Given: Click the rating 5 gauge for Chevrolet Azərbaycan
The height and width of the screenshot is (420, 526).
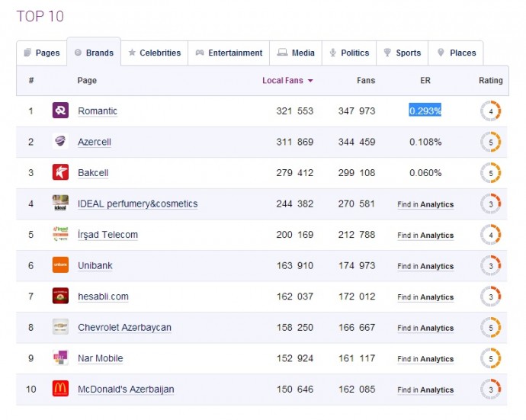Looking at the screenshot, I should [490, 328].
